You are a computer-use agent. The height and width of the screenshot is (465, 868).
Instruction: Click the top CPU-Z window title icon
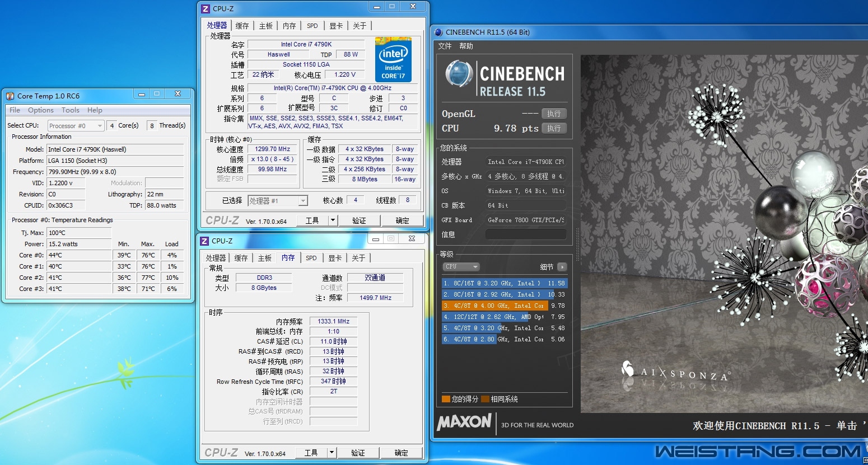point(205,8)
